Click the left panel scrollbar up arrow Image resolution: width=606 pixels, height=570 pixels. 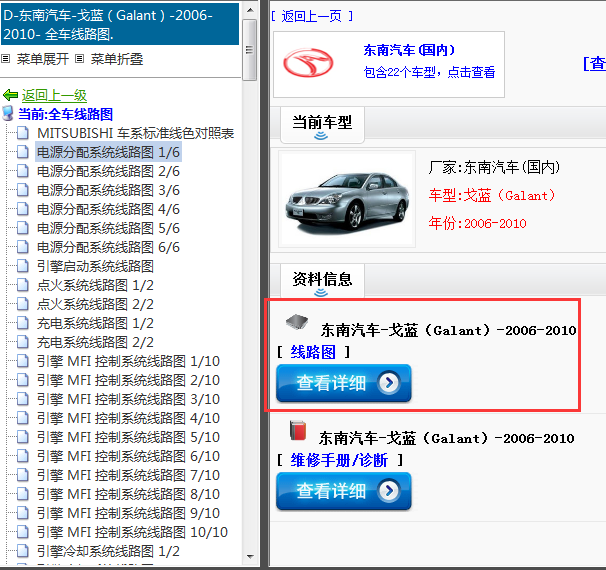point(250,10)
